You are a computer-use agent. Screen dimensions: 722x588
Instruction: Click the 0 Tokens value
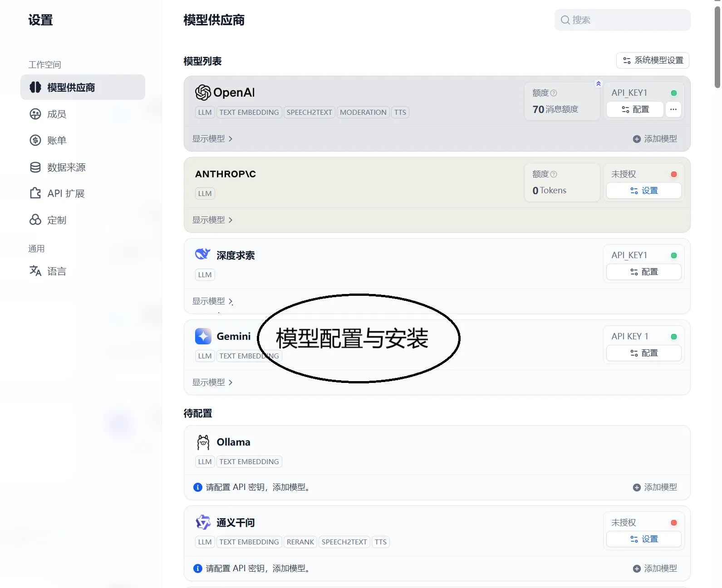point(550,191)
